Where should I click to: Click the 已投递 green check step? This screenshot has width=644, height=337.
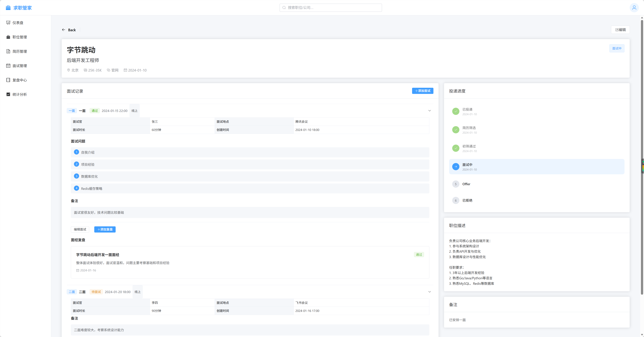pyautogui.click(x=455, y=111)
